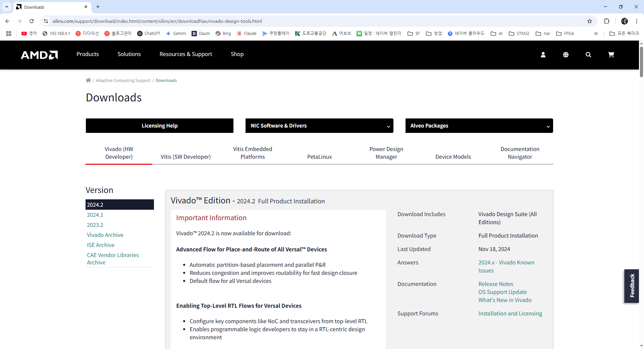
Task: Open the Shop menu
Action: (237, 54)
